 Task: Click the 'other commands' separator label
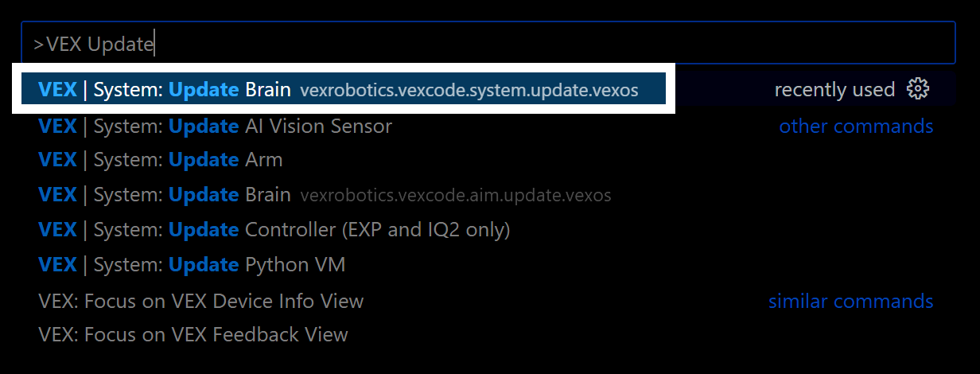856,126
